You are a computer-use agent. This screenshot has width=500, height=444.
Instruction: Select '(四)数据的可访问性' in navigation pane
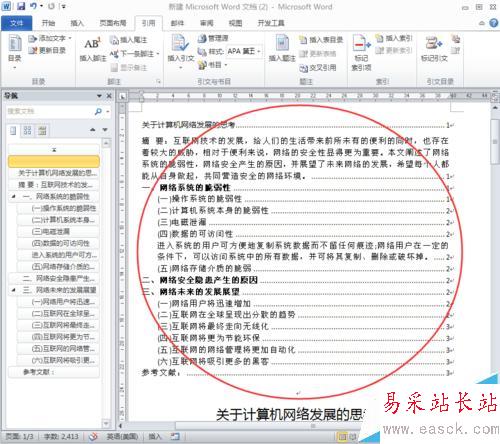58,243
